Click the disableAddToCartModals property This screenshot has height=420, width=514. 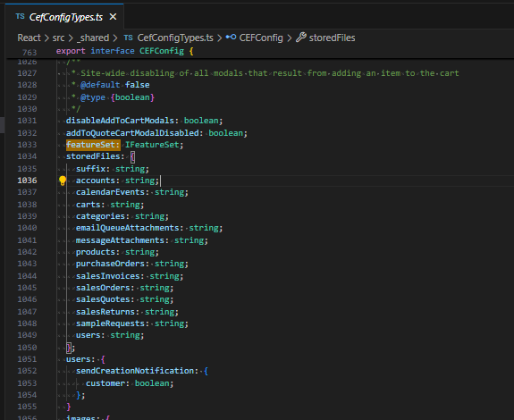click(x=120, y=121)
